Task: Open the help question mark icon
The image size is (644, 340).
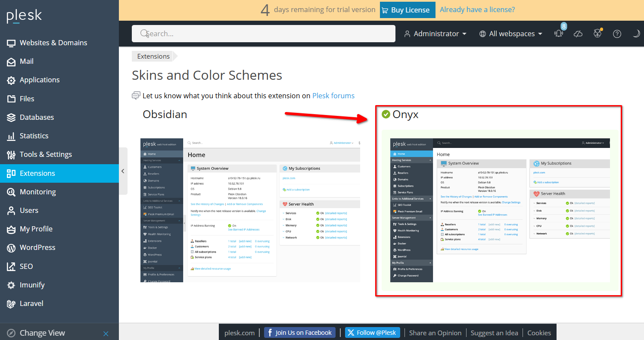Action: pos(617,34)
